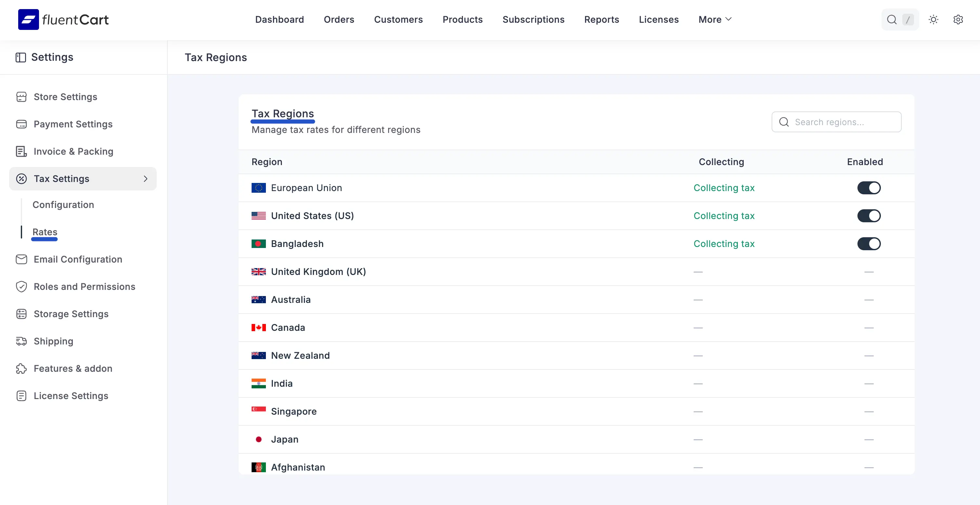Open Payment Settings page

click(73, 124)
